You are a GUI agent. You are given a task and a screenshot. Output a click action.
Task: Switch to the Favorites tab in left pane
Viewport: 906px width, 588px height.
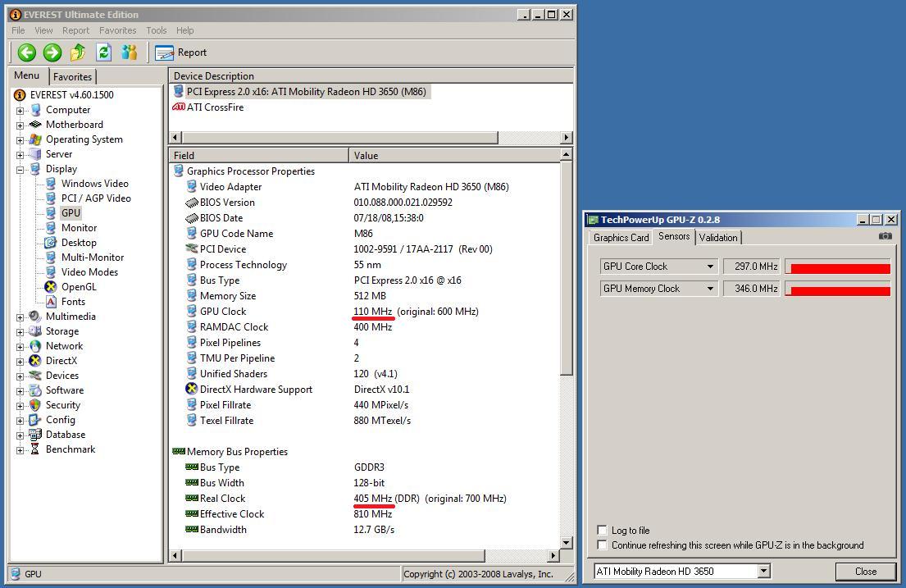(73, 77)
